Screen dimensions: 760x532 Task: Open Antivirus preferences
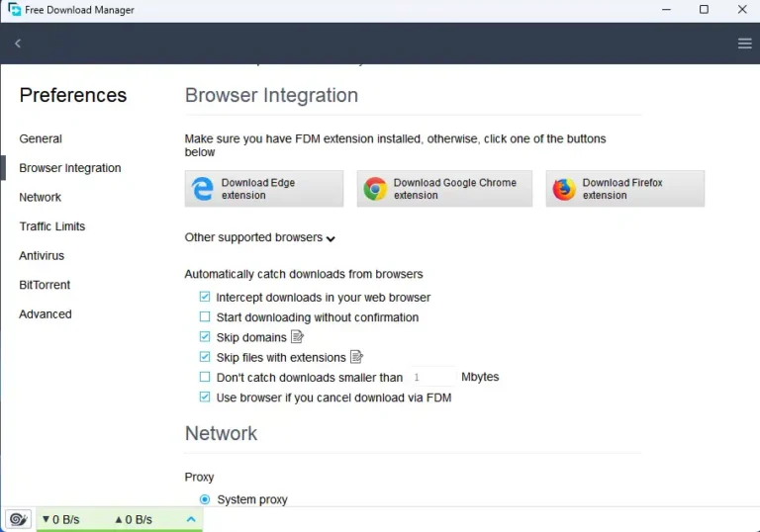point(42,256)
